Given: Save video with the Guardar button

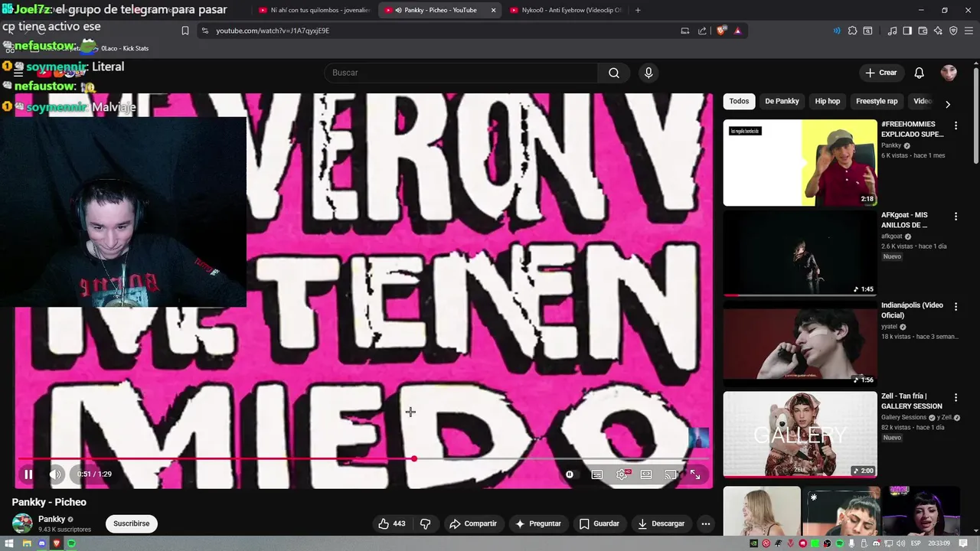Looking at the screenshot, I should pos(599,523).
